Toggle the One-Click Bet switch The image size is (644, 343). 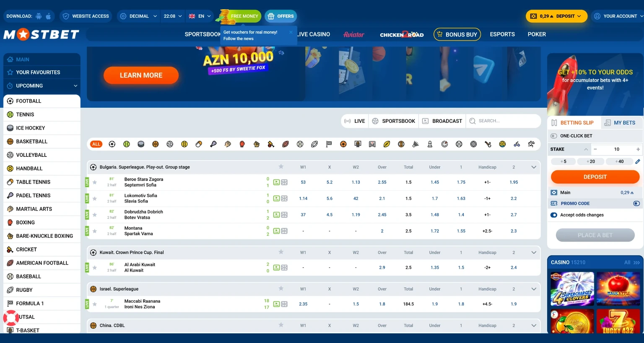554,136
